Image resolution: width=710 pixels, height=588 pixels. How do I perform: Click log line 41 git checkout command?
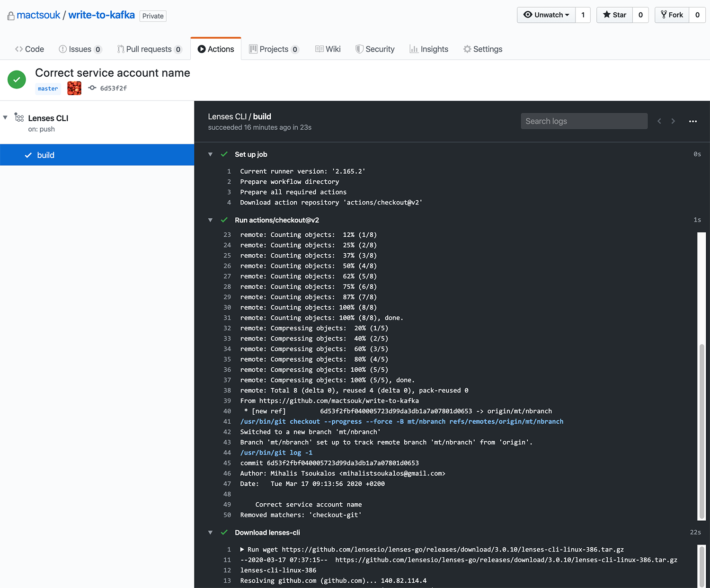coord(401,421)
